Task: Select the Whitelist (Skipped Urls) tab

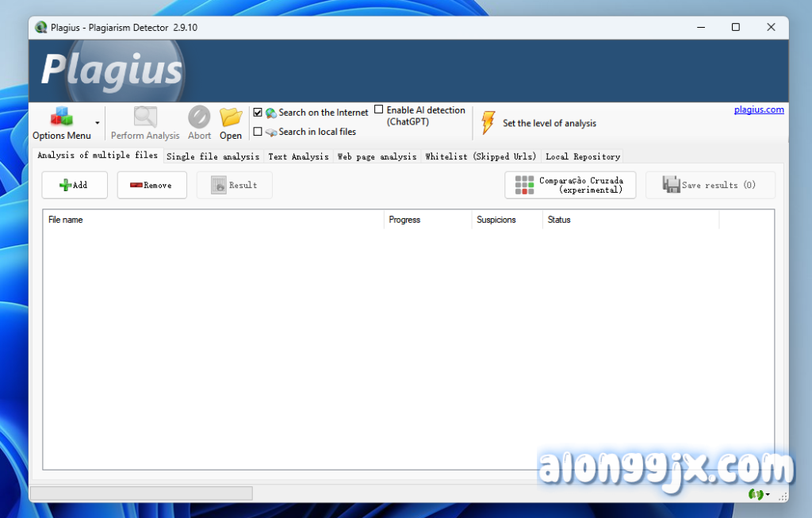Action: point(481,156)
